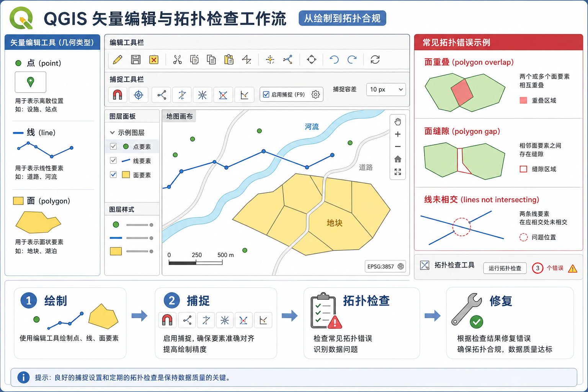Click the green point swatch in 图层样式
The height and width of the screenshot is (392, 588).
pos(116,225)
